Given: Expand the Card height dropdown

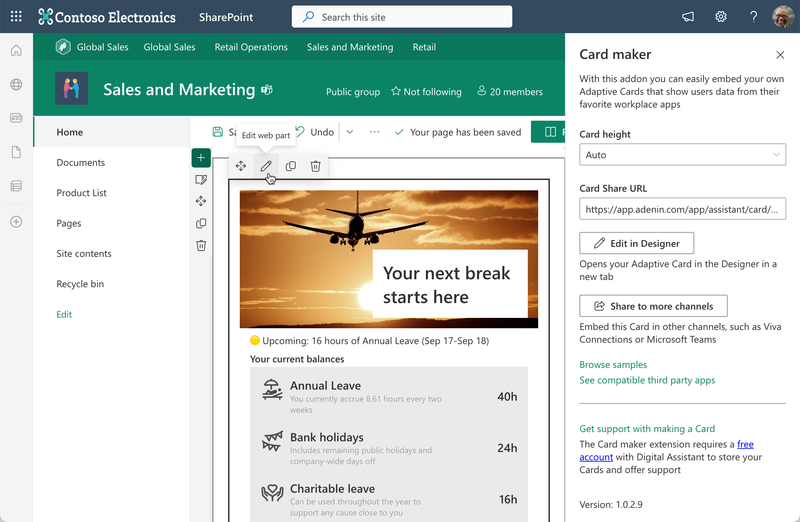Looking at the screenshot, I should click(x=682, y=155).
